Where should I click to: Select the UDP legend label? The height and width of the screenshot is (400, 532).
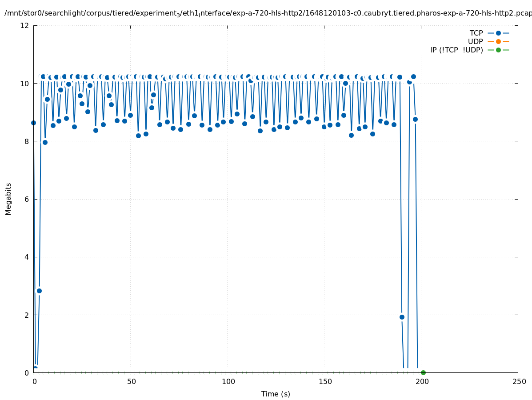click(x=475, y=41)
